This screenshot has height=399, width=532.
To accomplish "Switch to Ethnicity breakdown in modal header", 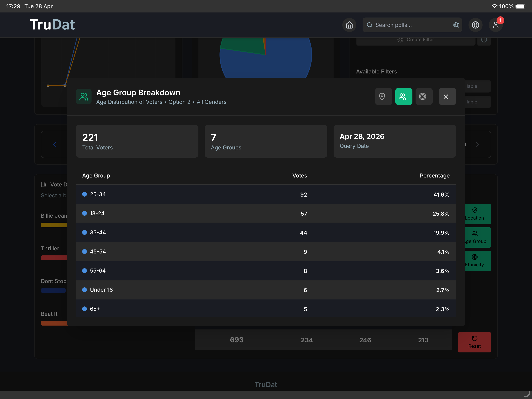I will coord(424,96).
